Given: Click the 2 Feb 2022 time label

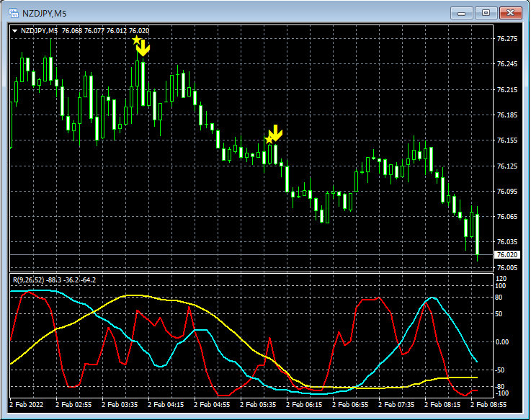Looking at the screenshot, I should pyautogui.click(x=27, y=405).
